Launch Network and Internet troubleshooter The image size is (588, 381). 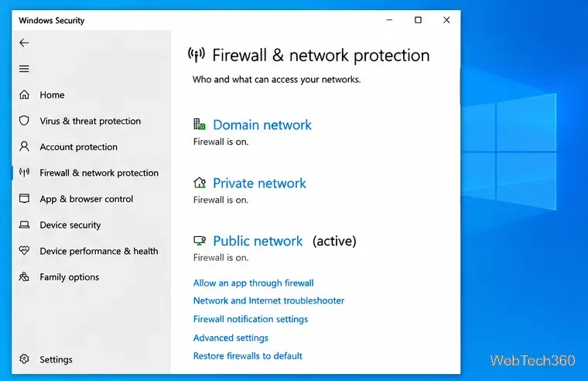pos(268,300)
